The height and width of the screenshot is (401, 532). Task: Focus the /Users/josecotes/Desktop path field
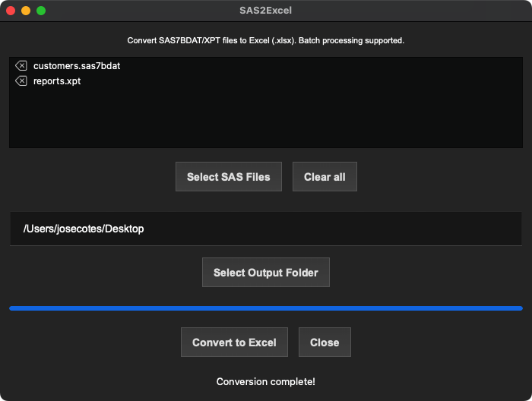[266, 229]
